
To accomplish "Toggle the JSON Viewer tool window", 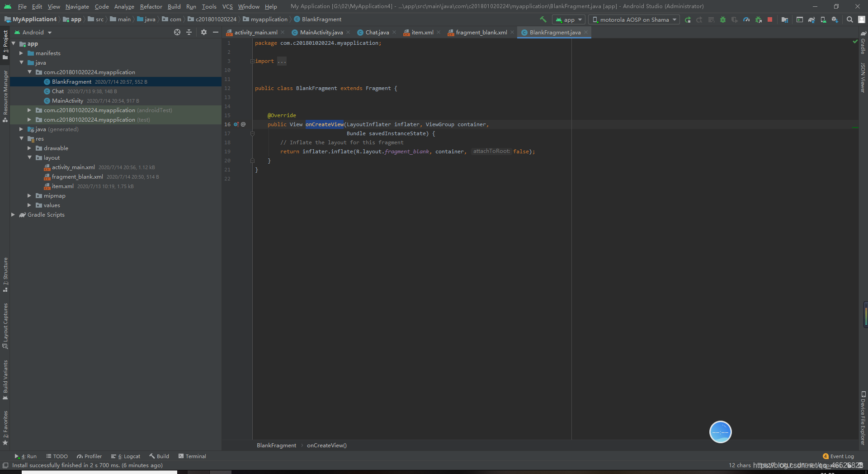I will pos(863,78).
